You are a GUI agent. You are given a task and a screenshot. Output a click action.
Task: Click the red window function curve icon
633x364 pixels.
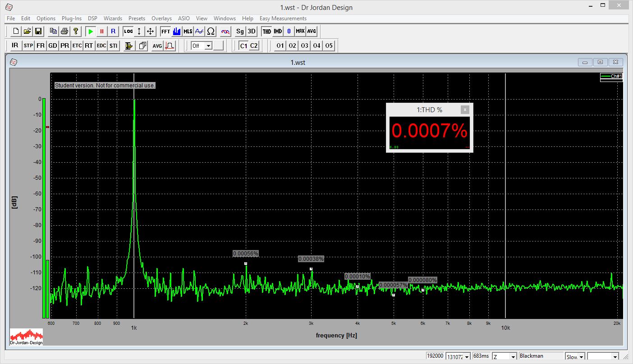tap(170, 45)
